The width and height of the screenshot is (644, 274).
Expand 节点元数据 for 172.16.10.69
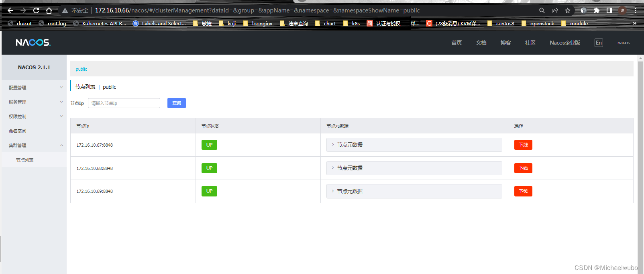tap(414, 191)
